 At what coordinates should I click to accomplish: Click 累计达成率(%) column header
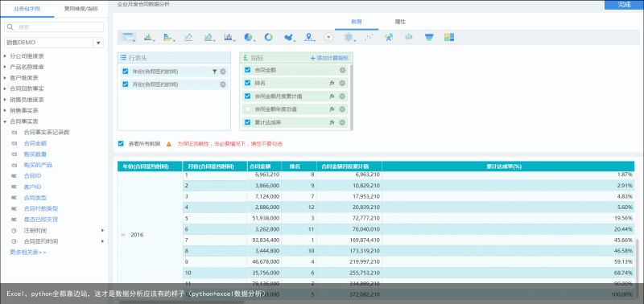(x=508, y=166)
